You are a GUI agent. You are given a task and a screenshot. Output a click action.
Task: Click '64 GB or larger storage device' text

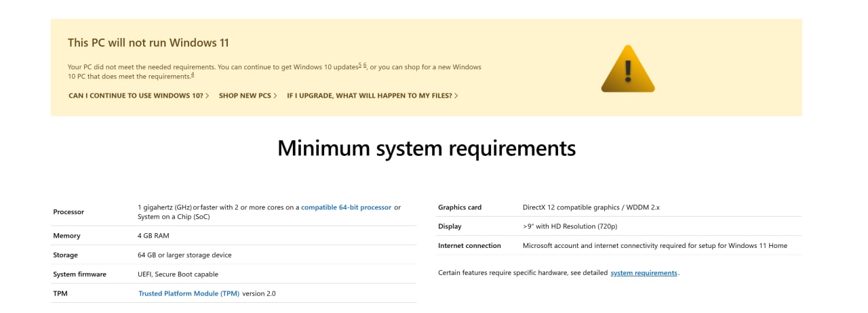pos(184,255)
